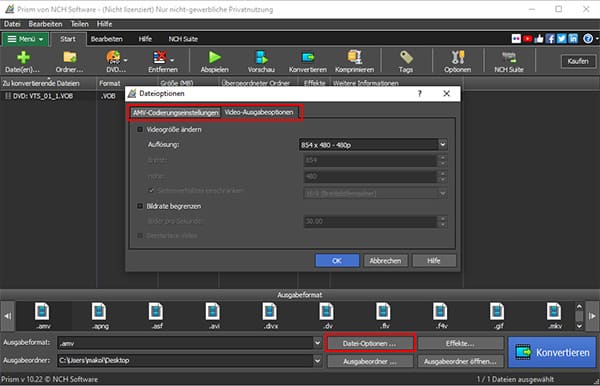
Task: Click the Abspielen play icon
Action: [215, 57]
